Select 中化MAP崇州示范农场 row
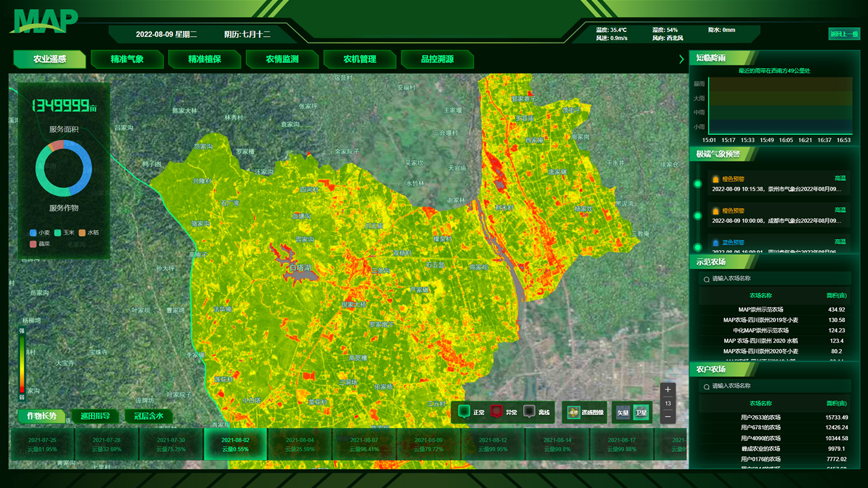 (x=775, y=330)
